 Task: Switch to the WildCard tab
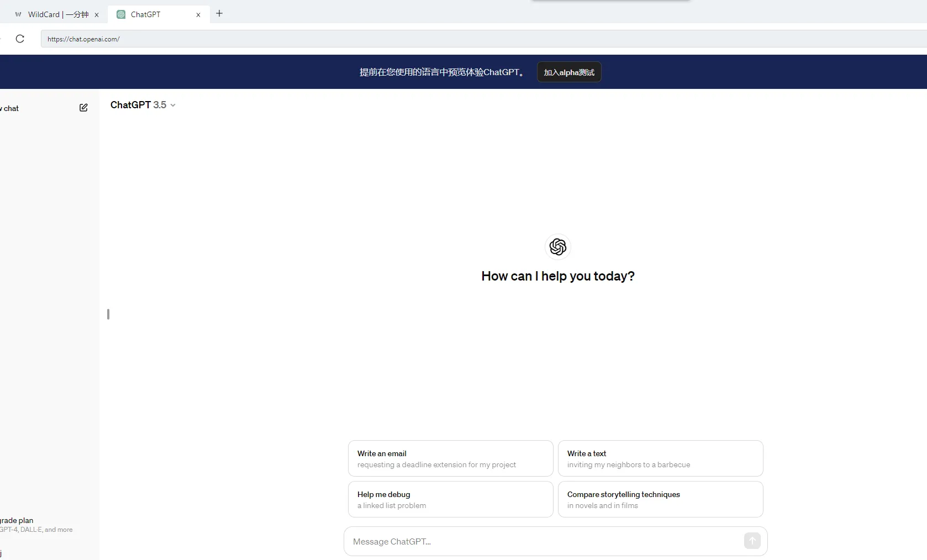click(x=55, y=15)
